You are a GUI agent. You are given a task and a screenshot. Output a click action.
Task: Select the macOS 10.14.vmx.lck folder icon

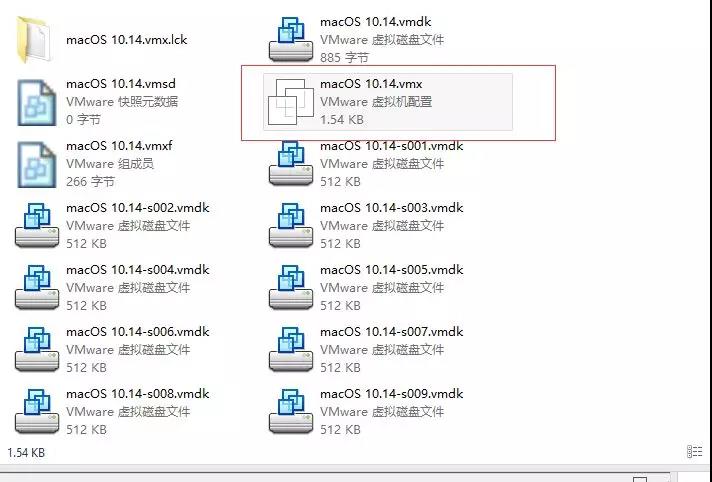point(35,40)
